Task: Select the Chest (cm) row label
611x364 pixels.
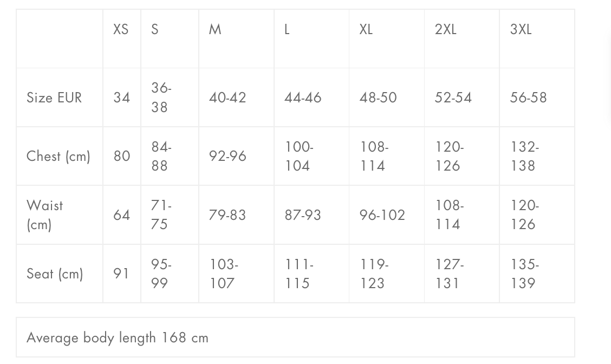Action: pyautogui.click(x=58, y=157)
